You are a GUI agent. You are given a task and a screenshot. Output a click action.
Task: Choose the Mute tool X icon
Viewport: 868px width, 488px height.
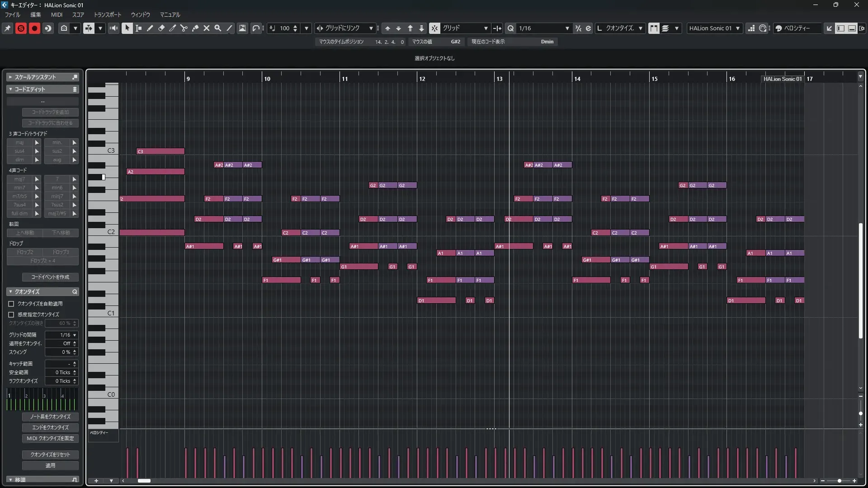pyautogui.click(x=207, y=28)
